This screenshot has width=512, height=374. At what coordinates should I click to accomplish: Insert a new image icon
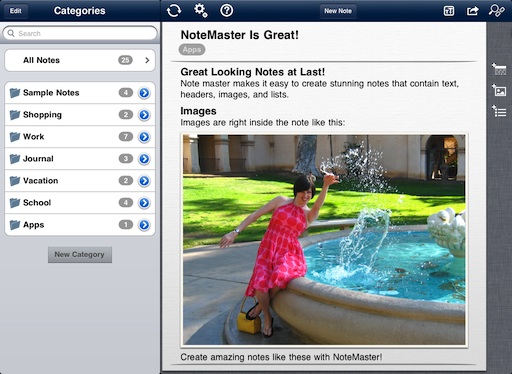tap(499, 90)
